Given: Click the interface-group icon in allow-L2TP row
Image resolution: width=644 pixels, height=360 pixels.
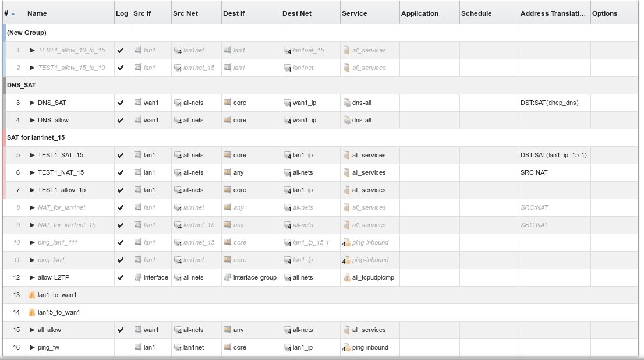Looking at the screenshot, I should coord(228,278).
